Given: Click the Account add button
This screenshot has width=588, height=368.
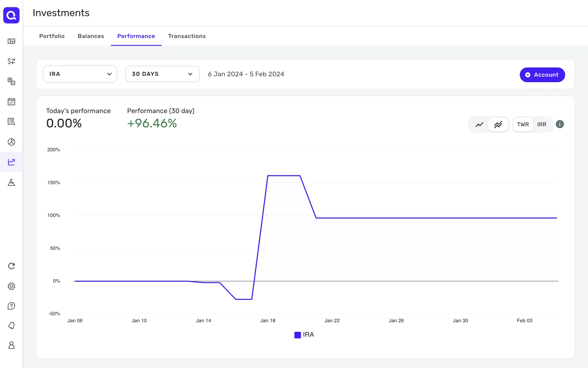Looking at the screenshot, I should [542, 75].
